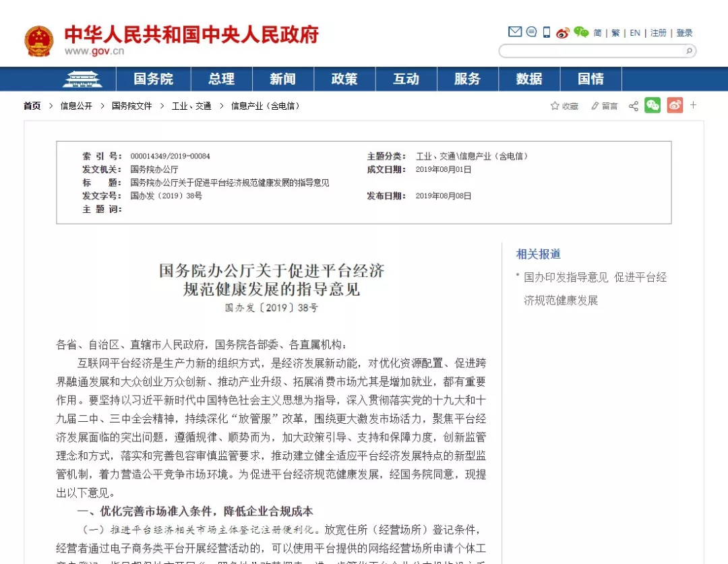
Task: Expand more share options with plus icon
Action: 693,105
